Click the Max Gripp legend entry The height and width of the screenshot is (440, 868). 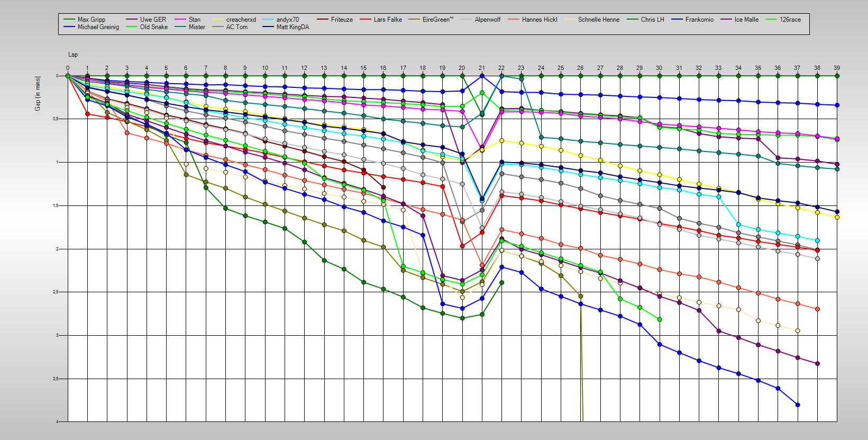92,20
